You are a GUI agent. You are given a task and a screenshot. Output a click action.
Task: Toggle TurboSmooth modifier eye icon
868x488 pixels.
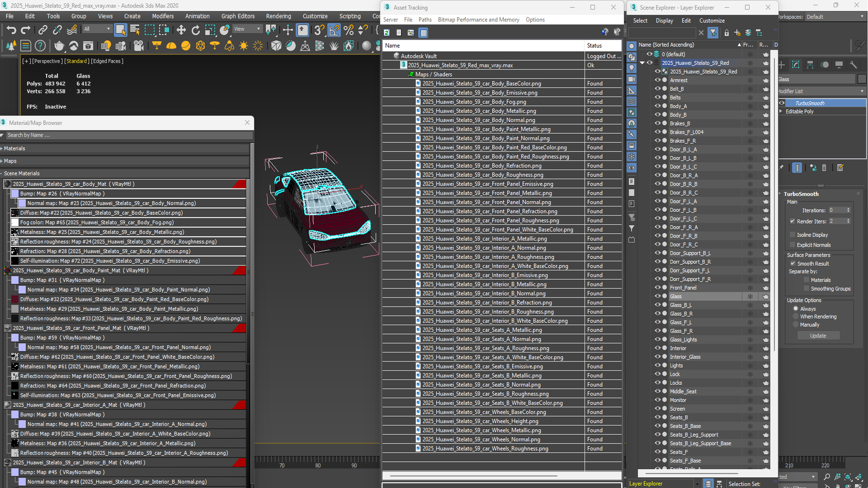782,103
